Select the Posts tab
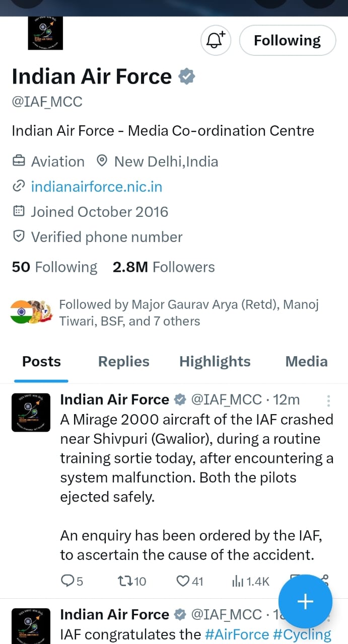This screenshot has height=644, width=348. point(41,362)
